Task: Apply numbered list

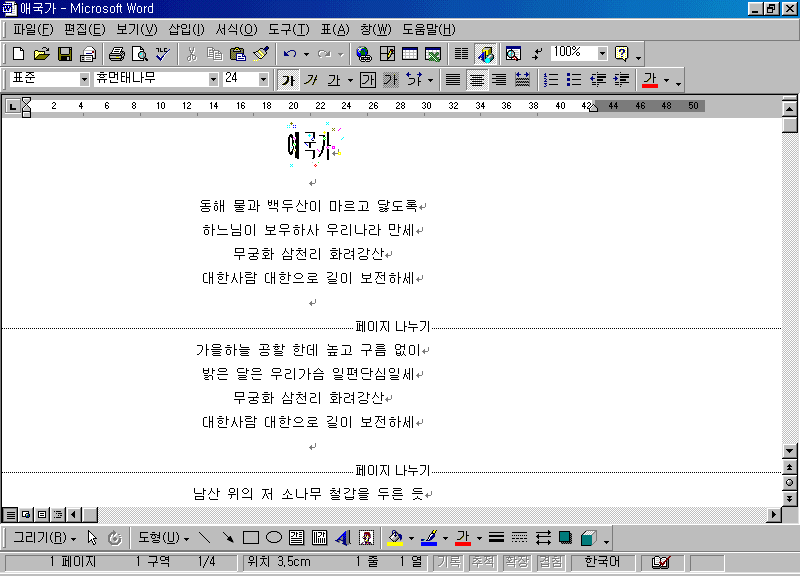Action: click(551, 80)
